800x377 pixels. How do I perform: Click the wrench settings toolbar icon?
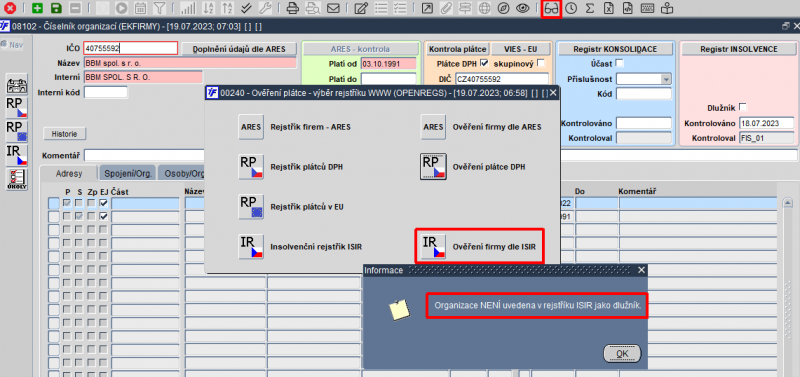point(265,8)
